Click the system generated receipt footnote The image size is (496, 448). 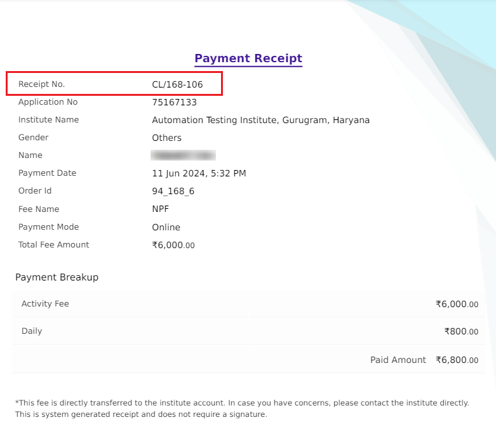point(141,415)
